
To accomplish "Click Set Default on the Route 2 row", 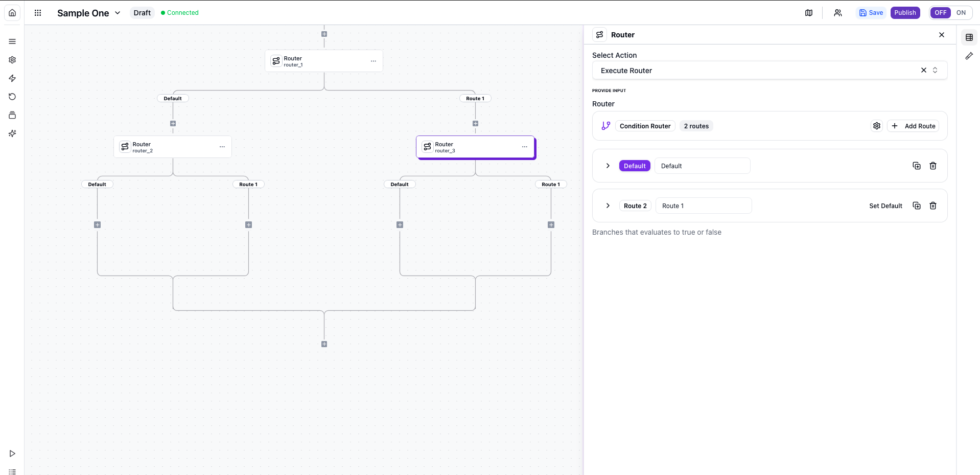I will tap(885, 206).
